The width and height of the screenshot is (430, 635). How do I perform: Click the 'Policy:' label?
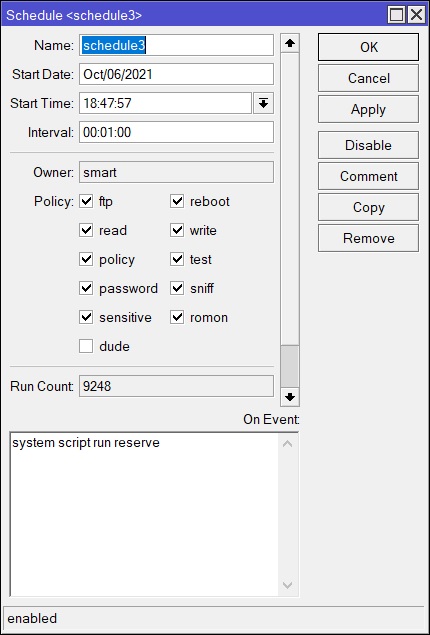coord(54,201)
